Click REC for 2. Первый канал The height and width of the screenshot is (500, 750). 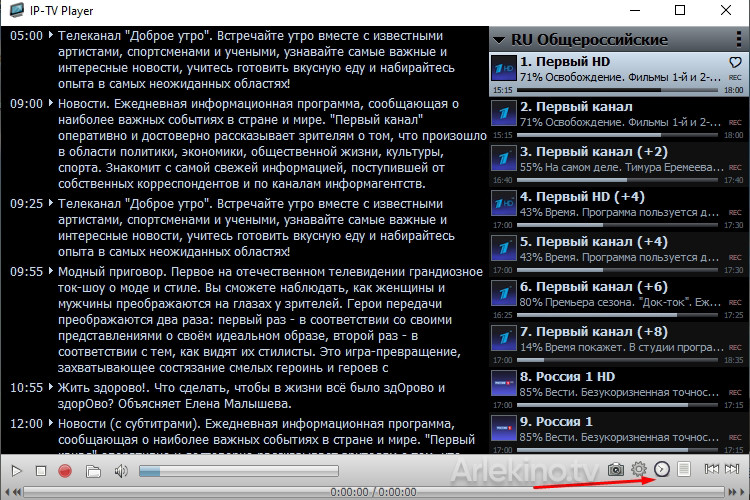tap(735, 122)
